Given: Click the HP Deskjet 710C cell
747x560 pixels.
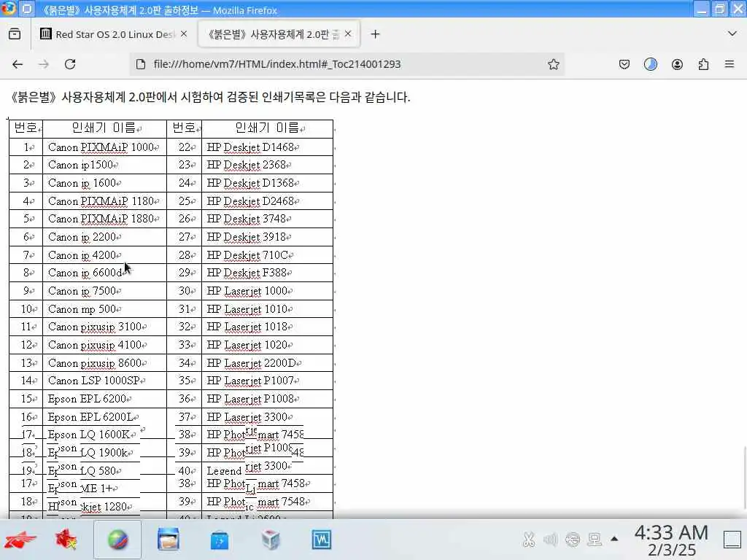Looking at the screenshot, I should (267, 254).
